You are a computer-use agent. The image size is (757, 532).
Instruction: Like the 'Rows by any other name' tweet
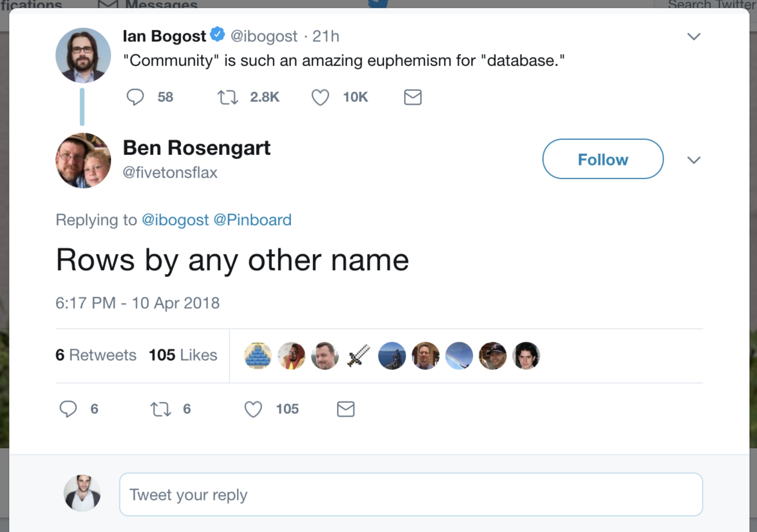tap(253, 409)
